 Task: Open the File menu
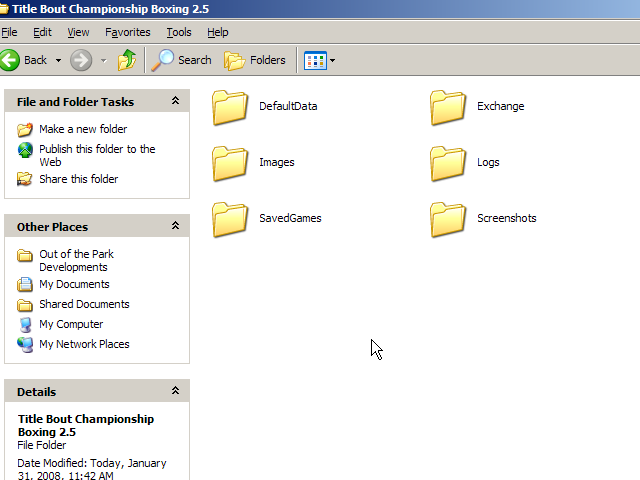9,32
